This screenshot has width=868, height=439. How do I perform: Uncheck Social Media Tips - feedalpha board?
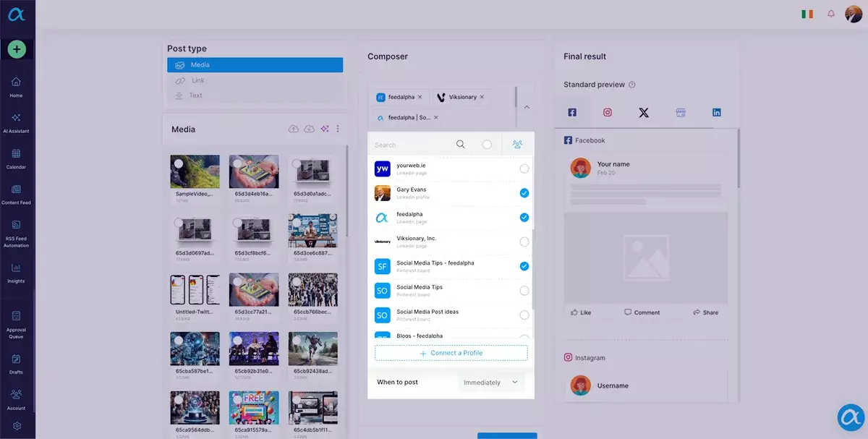click(524, 266)
